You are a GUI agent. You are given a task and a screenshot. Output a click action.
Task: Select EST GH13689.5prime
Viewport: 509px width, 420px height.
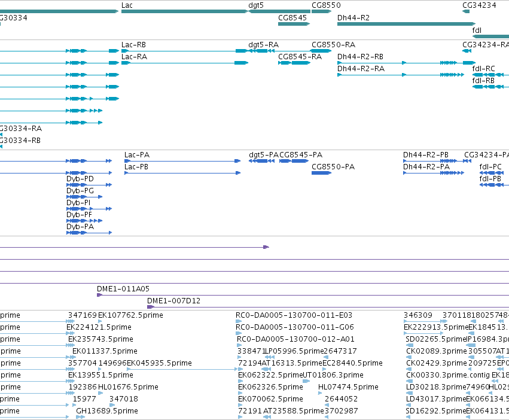click(107, 411)
